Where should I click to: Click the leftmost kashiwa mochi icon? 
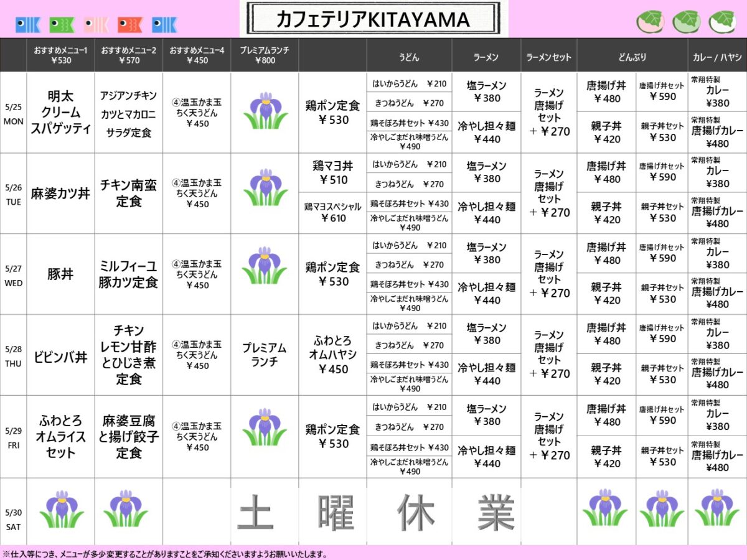pos(651,22)
